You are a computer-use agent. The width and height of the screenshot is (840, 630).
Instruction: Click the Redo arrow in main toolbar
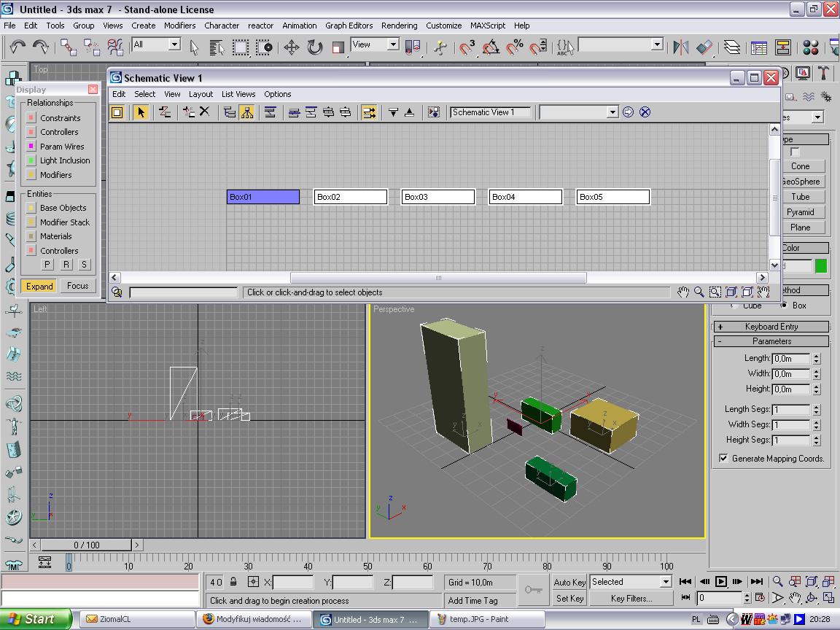click(41, 47)
